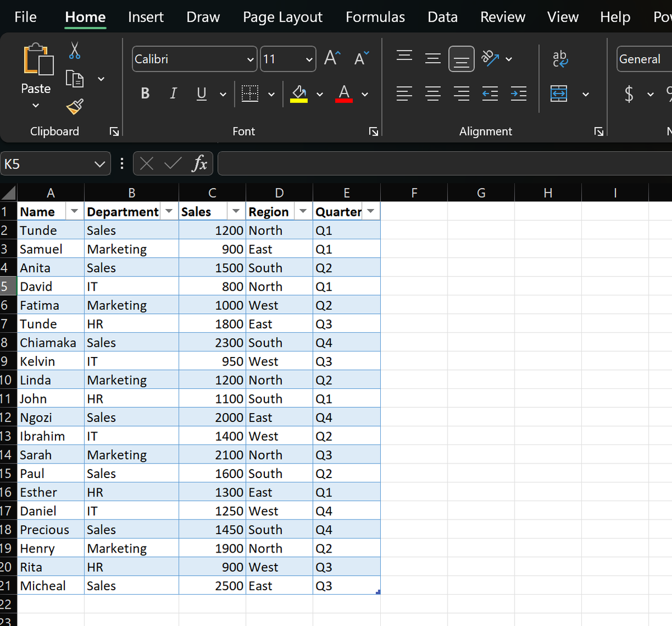
Task: Open the Paste options dropdown arrow
Action: click(x=36, y=105)
